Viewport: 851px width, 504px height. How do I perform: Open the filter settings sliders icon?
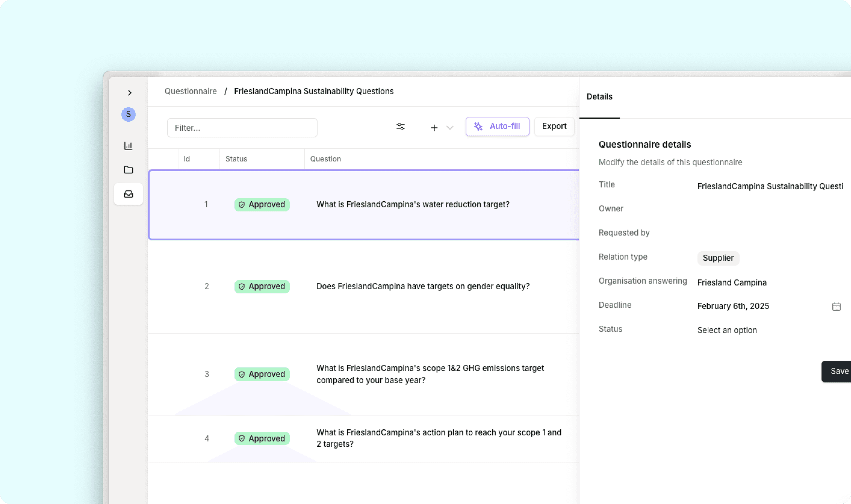point(401,127)
